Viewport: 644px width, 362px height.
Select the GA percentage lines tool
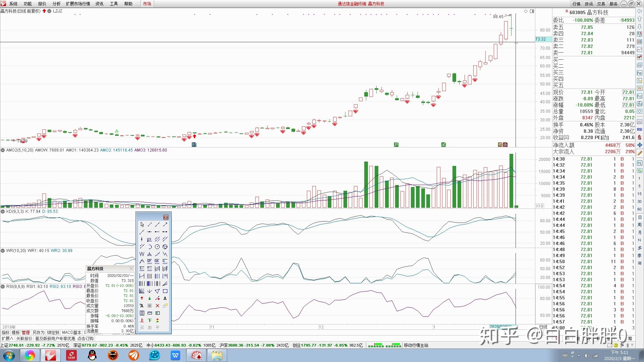point(157,261)
